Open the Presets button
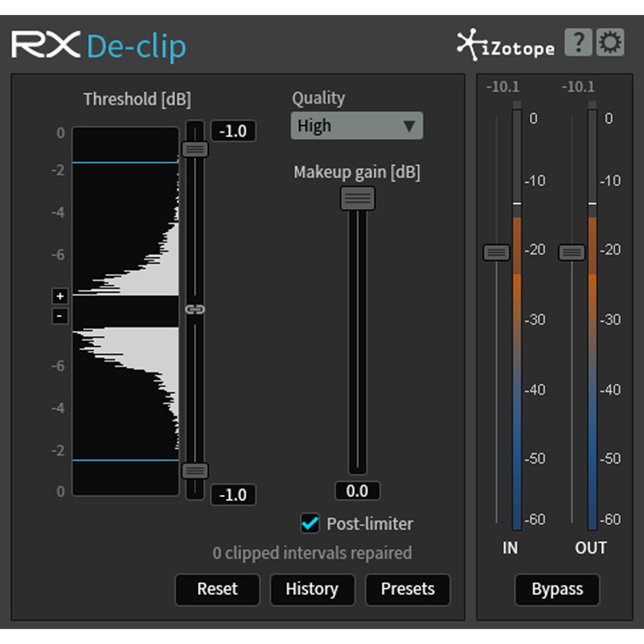Image resolution: width=644 pixels, height=644 pixels. (x=408, y=589)
